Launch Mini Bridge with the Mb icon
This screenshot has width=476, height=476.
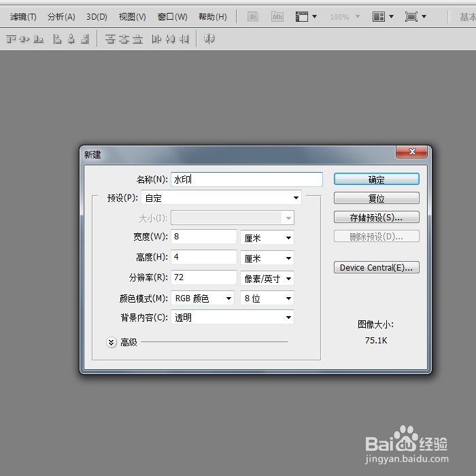(277, 17)
